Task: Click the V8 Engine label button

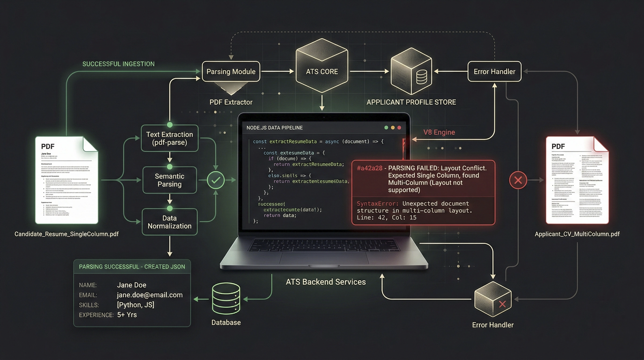Action: coord(440,132)
